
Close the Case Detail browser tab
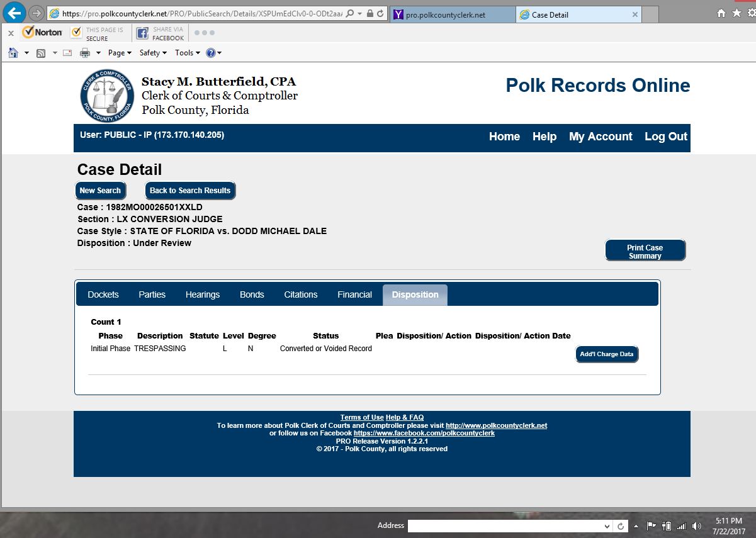pos(635,14)
